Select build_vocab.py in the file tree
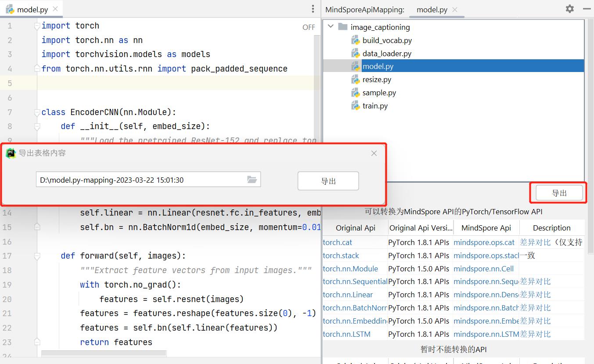Image resolution: width=594 pixels, height=364 pixels. [x=387, y=40]
